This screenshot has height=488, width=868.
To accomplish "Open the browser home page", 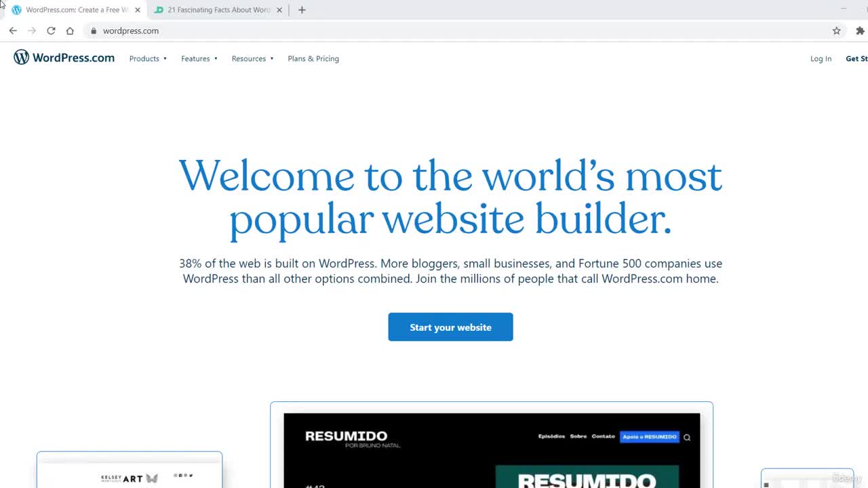I will coord(70,30).
